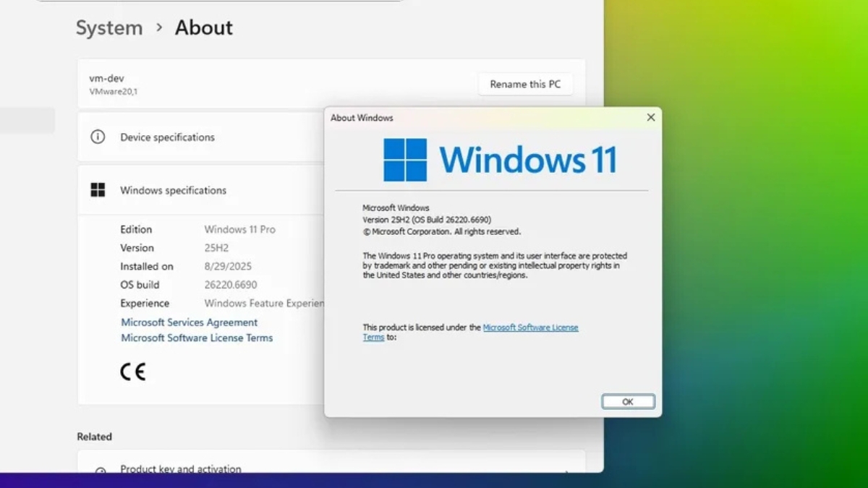The width and height of the screenshot is (868, 488).
Task: Close the About Windows dialog
Action: pos(650,117)
